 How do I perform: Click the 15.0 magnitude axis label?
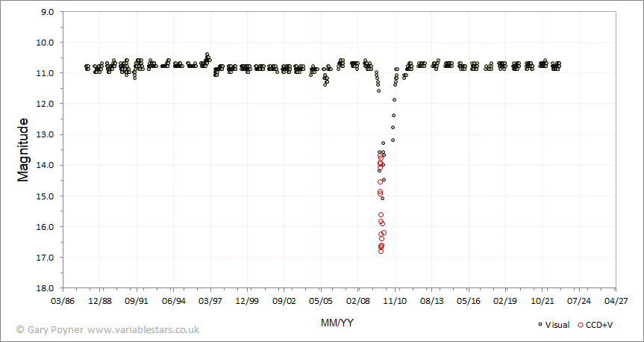click(46, 196)
